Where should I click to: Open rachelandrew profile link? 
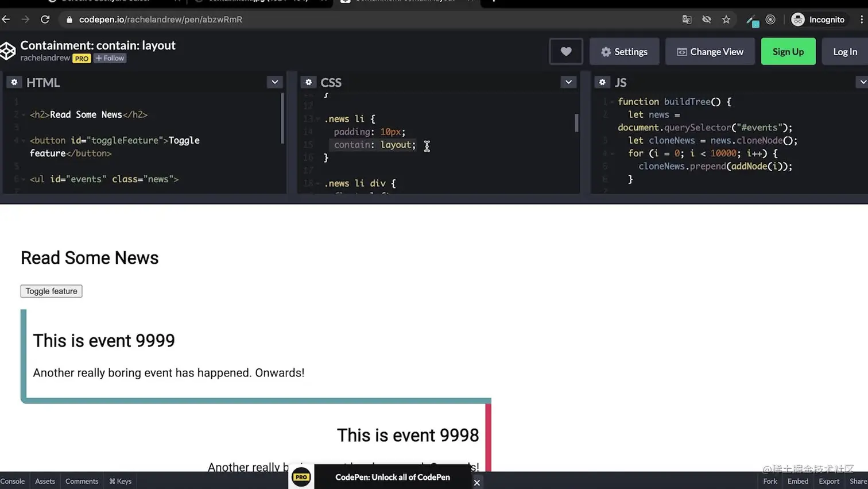click(45, 58)
